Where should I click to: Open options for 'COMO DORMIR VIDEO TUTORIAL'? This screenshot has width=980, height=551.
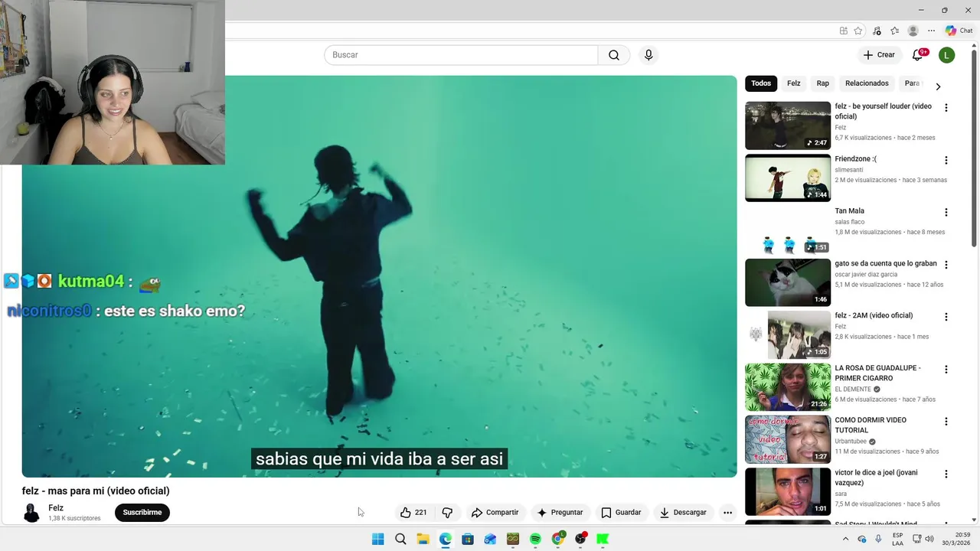point(946,422)
